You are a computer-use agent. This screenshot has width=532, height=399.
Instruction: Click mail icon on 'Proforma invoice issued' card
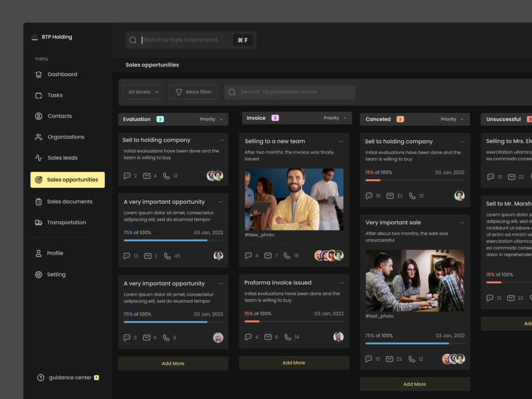(268, 337)
